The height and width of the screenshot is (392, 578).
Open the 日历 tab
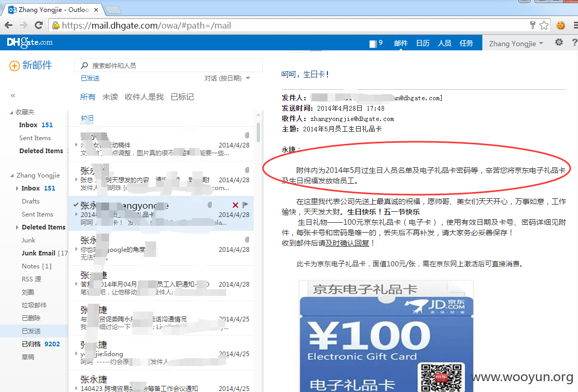tap(423, 43)
